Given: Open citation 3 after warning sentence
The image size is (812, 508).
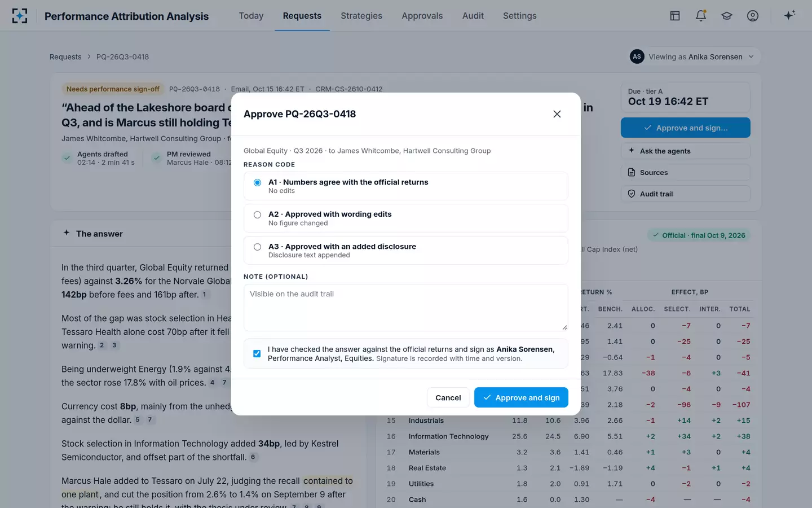Looking at the screenshot, I should click(x=114, y=345).
